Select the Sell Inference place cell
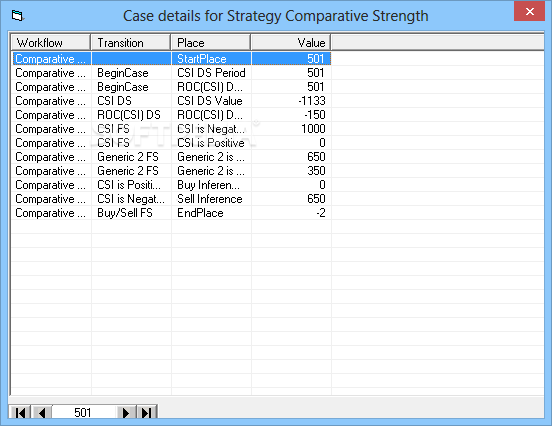Viewport: 552px width, 426px height. click(x=211, y=199)
